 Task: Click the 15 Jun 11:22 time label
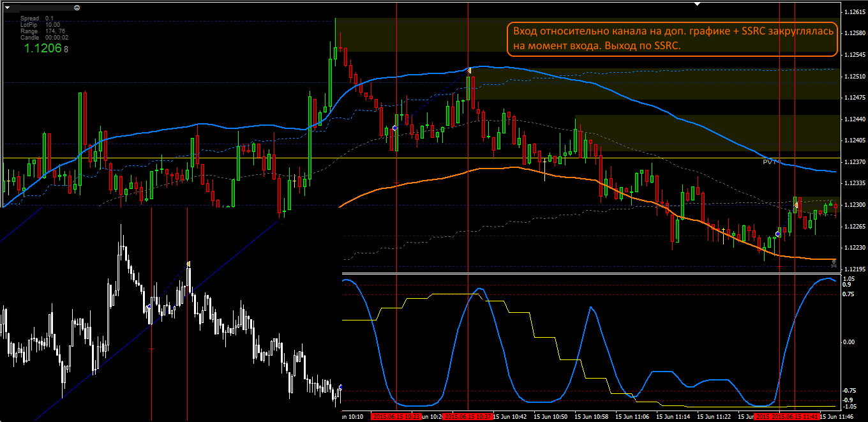click(x=715, y=416)
